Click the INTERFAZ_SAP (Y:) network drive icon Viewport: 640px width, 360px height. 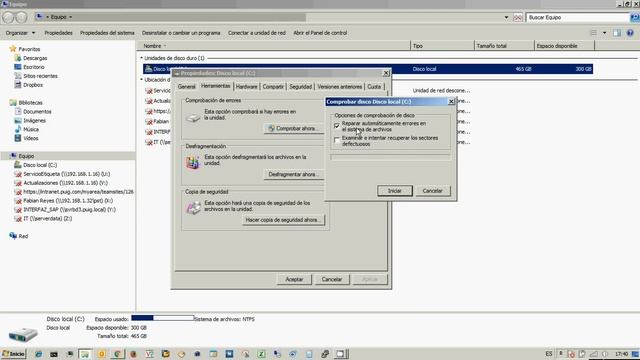click(18, 210)
